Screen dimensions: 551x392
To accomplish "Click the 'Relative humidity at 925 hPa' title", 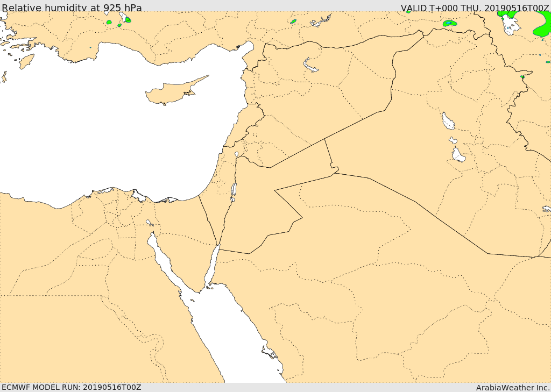I will pos(72,8).
